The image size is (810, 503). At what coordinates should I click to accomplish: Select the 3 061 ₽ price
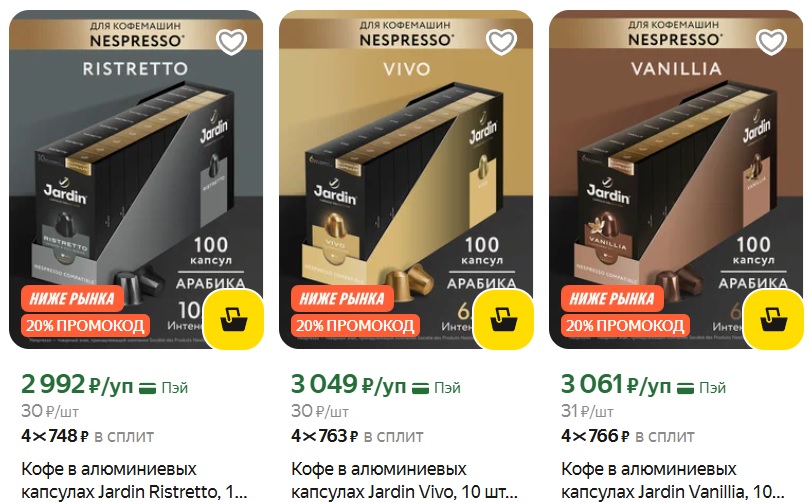click(616, 385)
